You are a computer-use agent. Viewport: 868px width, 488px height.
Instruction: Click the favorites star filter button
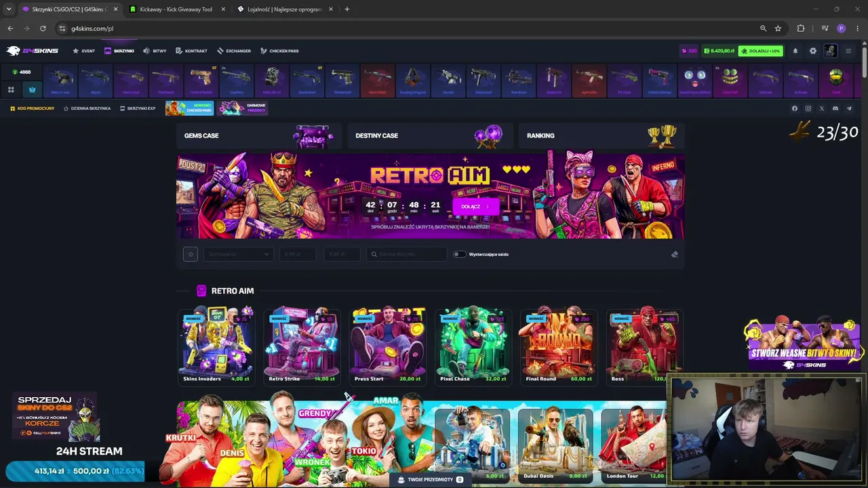(190, 254)
